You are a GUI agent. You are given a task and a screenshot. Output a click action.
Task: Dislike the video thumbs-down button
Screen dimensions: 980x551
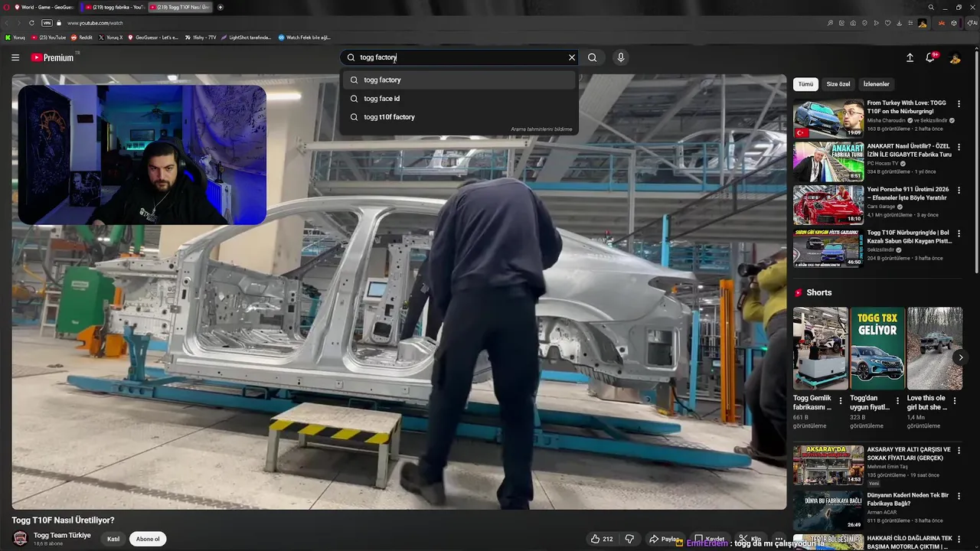click(x=629, y=539)
